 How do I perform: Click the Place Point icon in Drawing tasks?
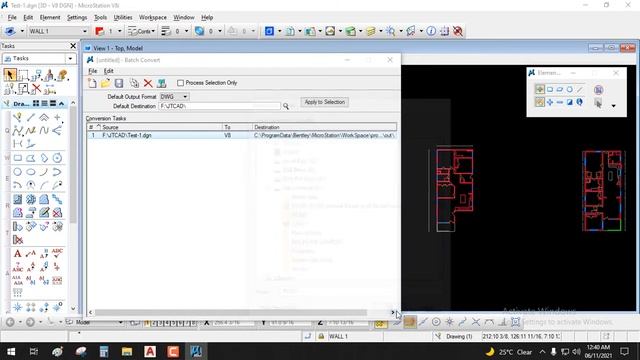[57, 118]
